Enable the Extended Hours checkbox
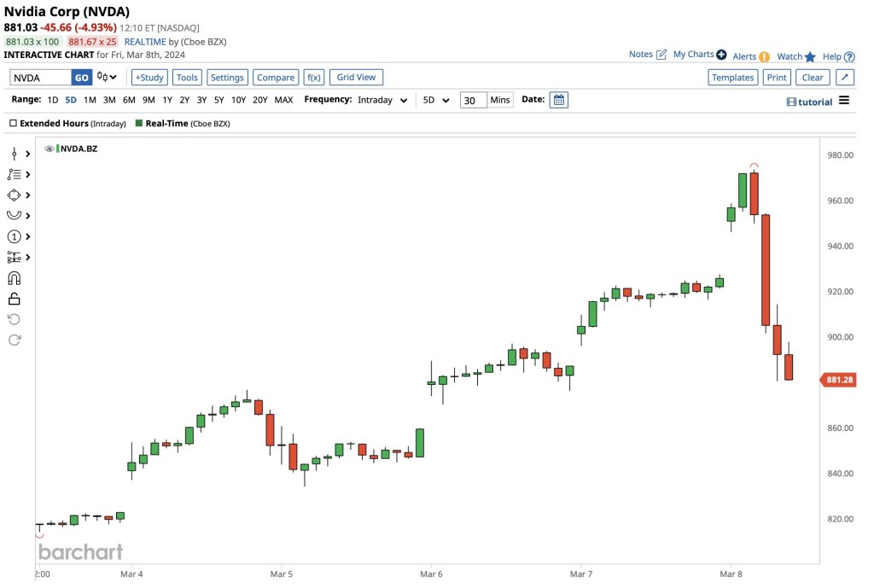Screen dimensions: 874x588 13,123
